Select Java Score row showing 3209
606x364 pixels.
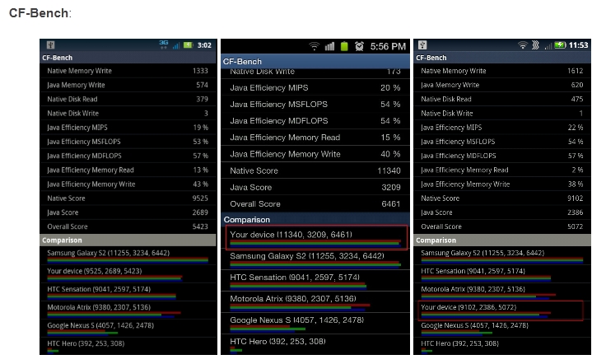[x=315, y=188]
